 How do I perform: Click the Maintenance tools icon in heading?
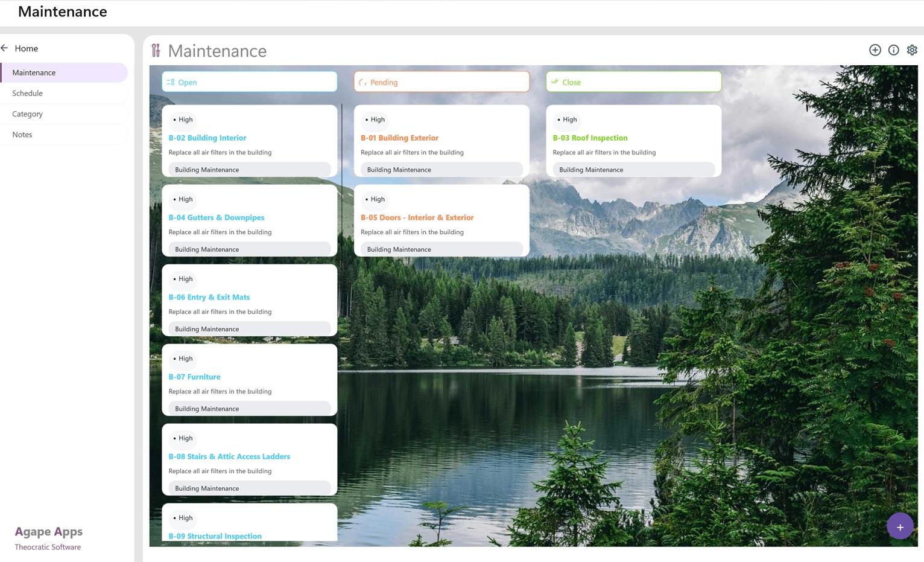tap(156, 50)
